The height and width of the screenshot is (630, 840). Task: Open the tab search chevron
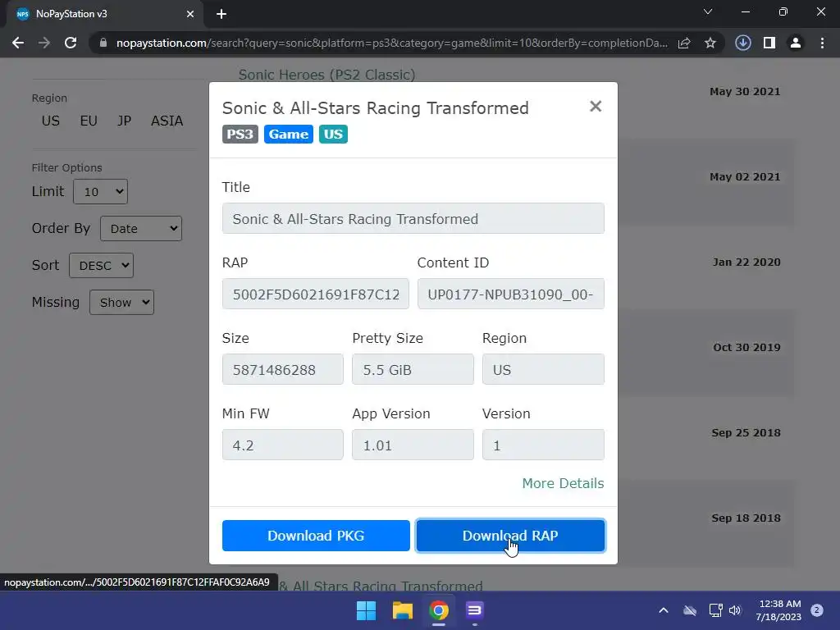pyautogui.click(x=708, y=11)
